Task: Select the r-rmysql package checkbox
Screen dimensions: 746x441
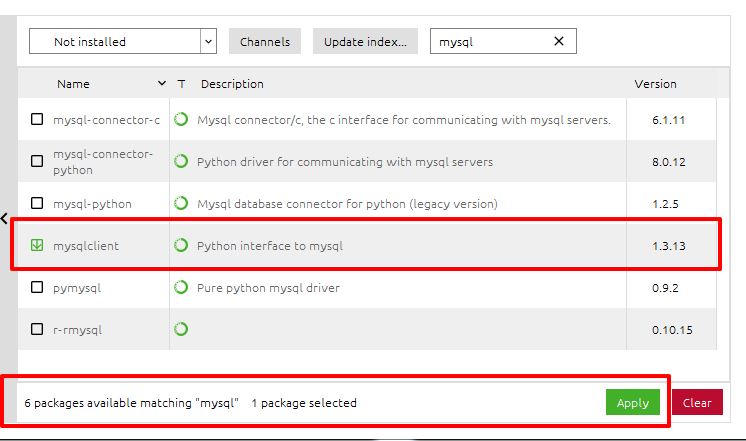Action: [x=37, y=329]
